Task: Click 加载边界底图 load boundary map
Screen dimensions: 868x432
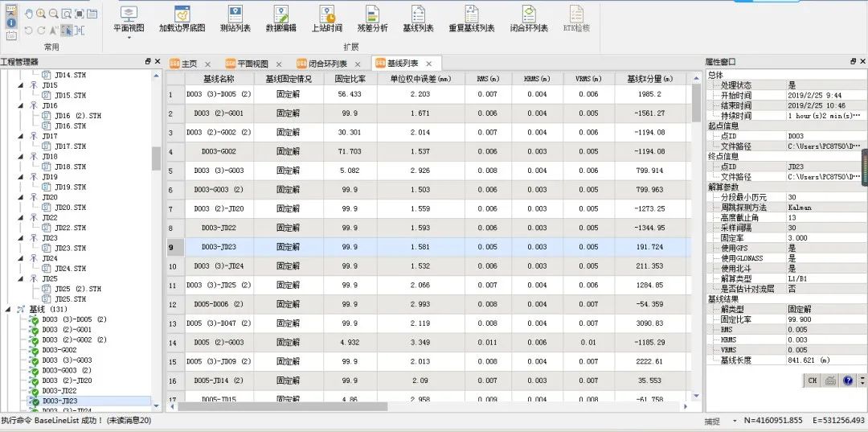Action: 182,19
